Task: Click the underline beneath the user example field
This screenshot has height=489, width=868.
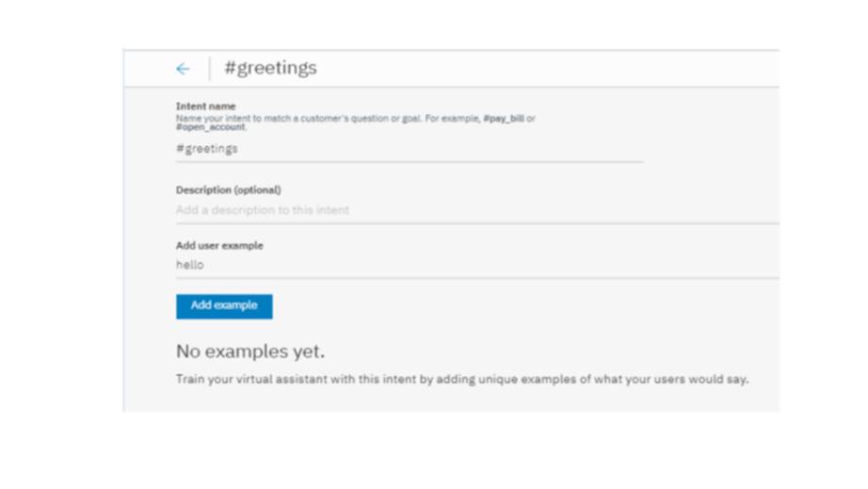Action: (476, 278)
